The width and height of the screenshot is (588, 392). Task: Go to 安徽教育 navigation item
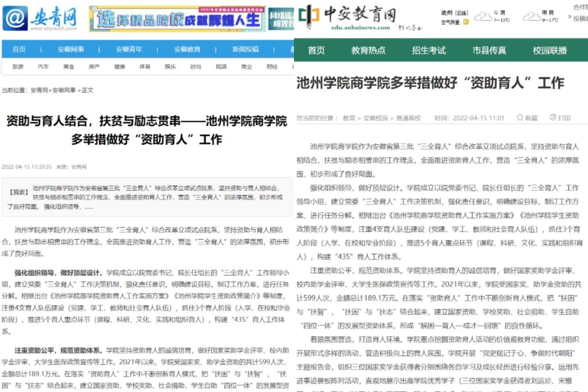tap(187, 49)
